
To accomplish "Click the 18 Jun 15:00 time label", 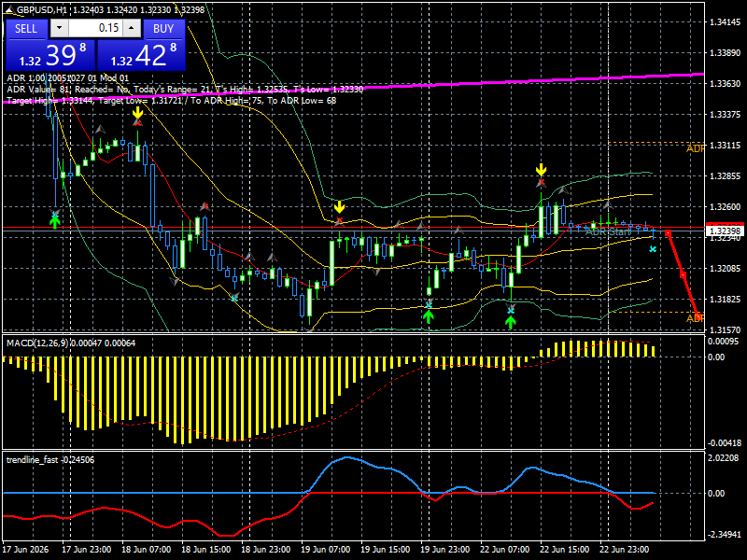I will point(206,549).
